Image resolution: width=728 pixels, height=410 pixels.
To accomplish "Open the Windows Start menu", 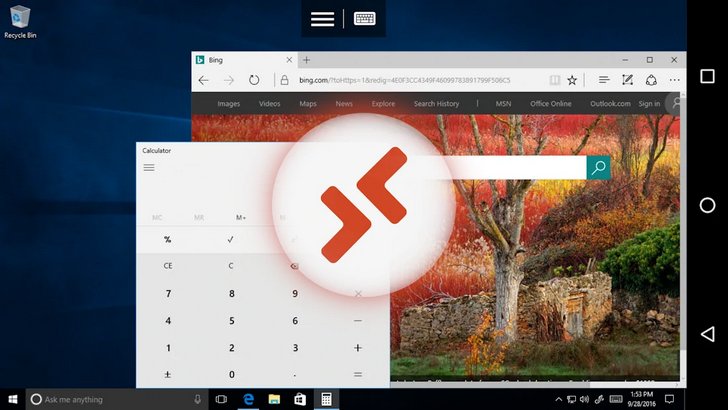I will (x=13, y=399).
